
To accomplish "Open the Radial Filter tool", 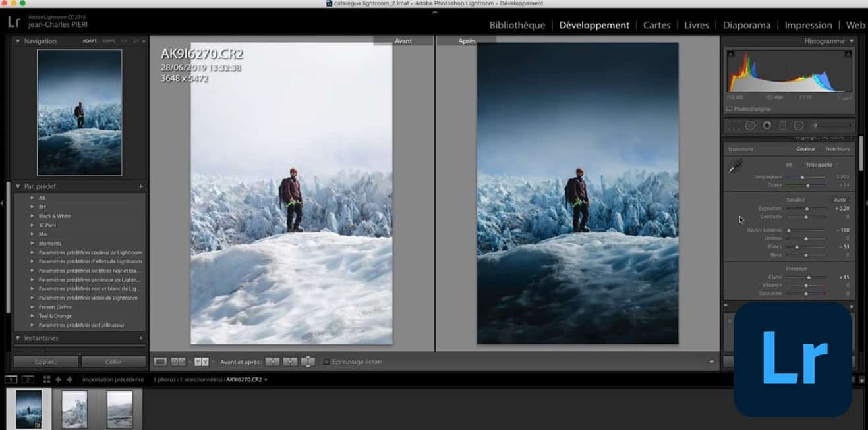I will pyautogui.click(x=797, y=125).
